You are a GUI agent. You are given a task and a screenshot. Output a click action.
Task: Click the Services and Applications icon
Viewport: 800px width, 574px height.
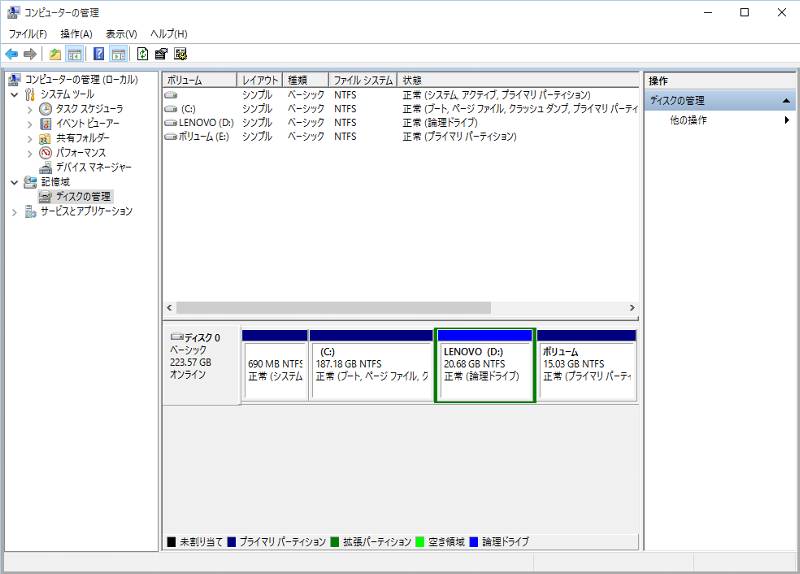click(31, 211)
